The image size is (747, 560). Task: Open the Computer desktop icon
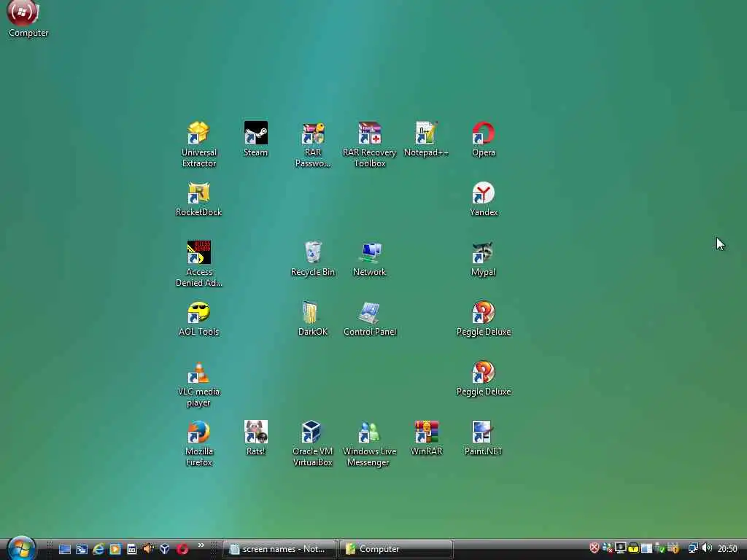tap(28, 19)
